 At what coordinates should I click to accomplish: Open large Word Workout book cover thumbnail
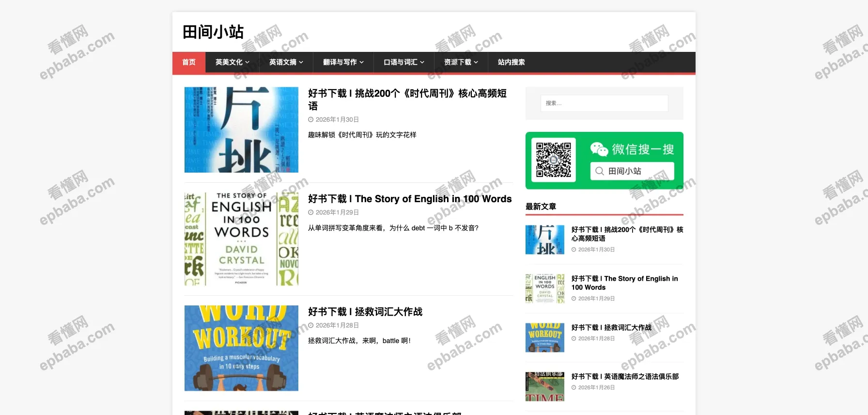241,348
